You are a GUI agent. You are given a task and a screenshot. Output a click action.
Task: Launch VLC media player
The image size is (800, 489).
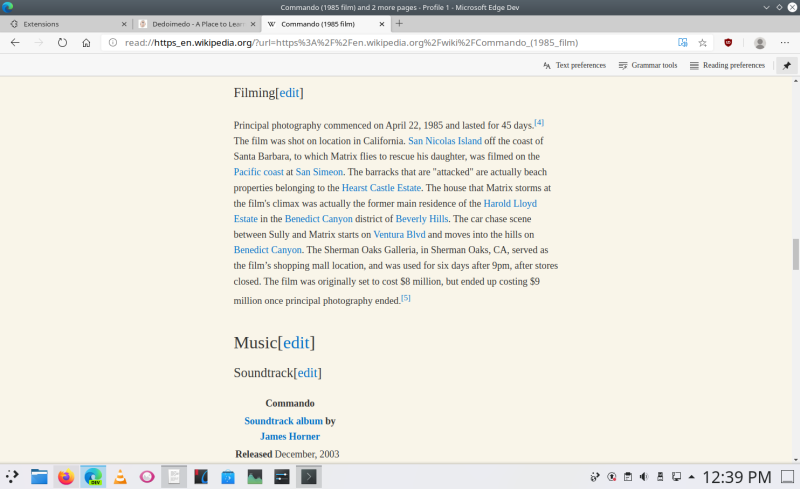click(120, 477)
